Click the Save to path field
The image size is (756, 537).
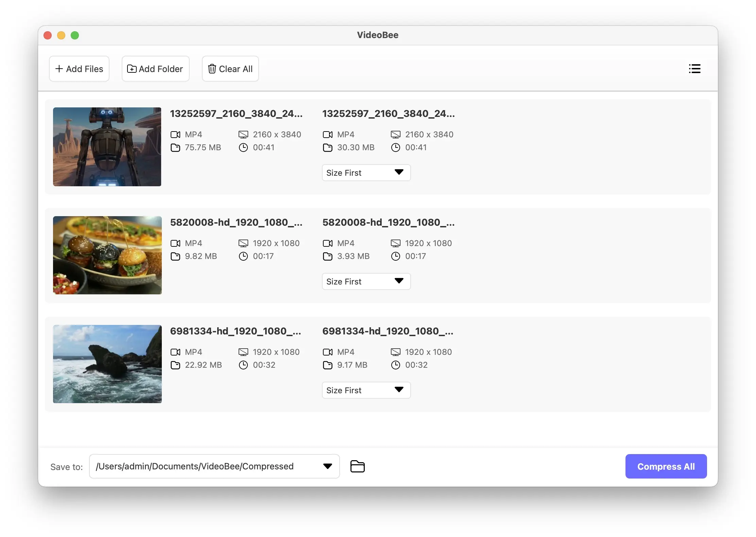[x=204, y=466]
